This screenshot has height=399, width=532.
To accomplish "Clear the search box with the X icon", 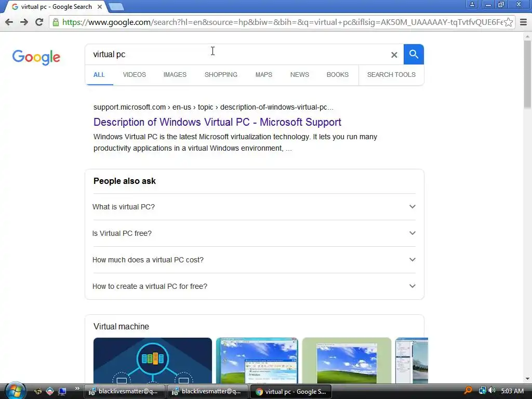I will click(x=394, y=55).
